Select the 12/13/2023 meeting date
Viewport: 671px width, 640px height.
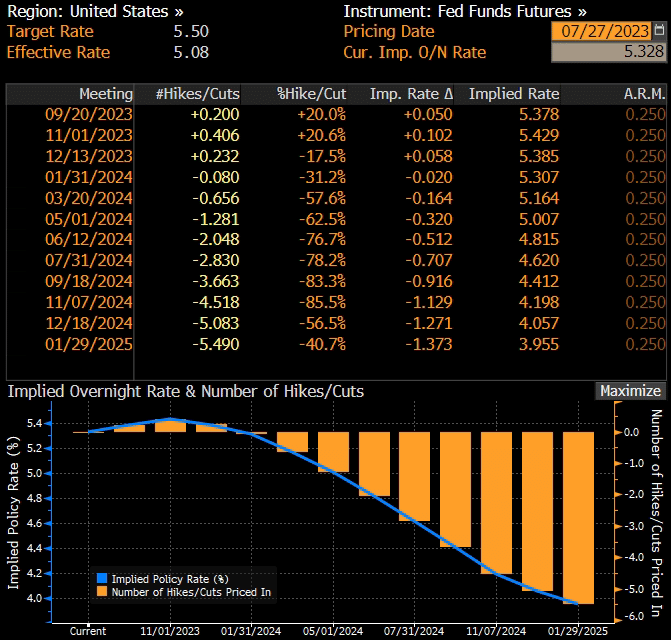89,157
